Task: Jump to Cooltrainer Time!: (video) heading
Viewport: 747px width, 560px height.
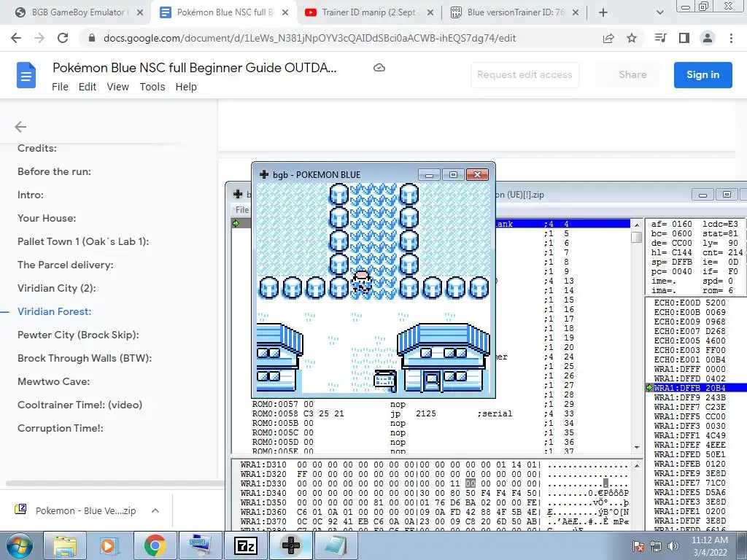Action: (x=80, y=405)
